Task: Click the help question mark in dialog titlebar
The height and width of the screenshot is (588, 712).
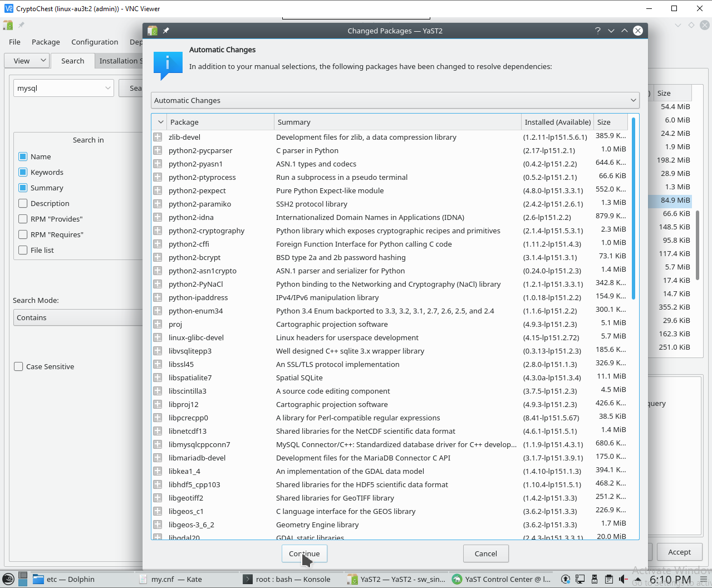Action: pyautogui.click(x=598, y=31)
